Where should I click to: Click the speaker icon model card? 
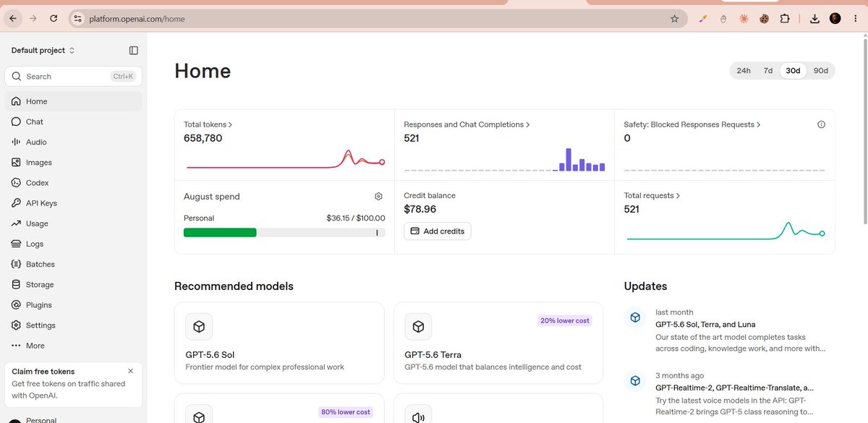[x=418, y=418]
